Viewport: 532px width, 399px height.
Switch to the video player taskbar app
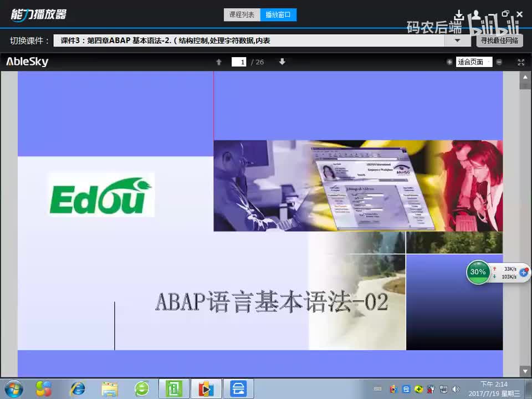pyautogui.click(x=206, y=389)
